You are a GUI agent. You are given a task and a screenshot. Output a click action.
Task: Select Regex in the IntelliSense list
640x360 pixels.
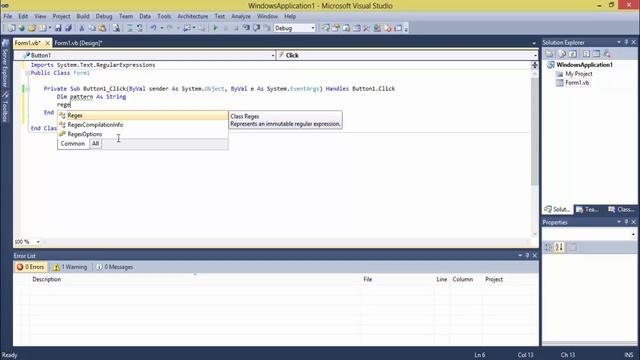[x=143, y=116]
